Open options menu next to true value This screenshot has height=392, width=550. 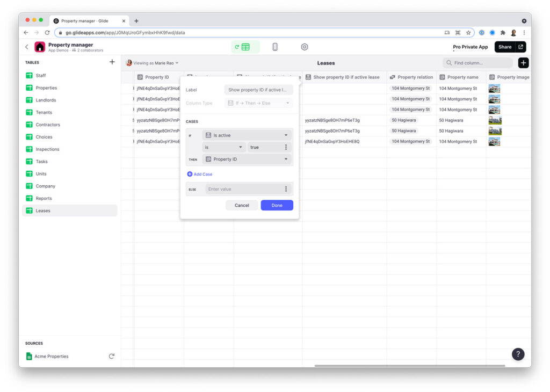286,147
